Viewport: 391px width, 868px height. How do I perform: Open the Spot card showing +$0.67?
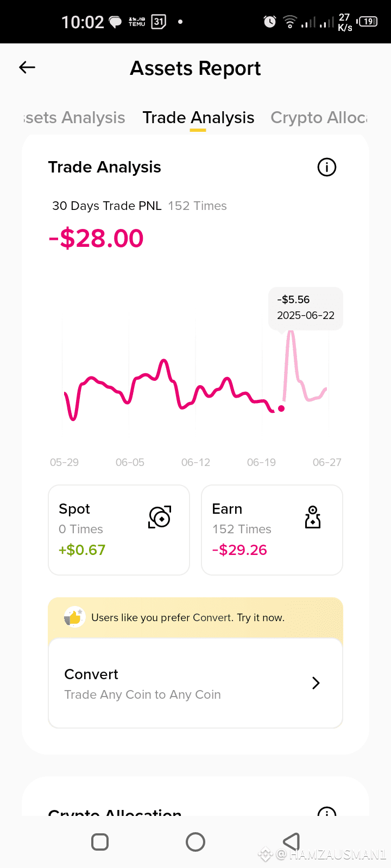tap(119, 530)
